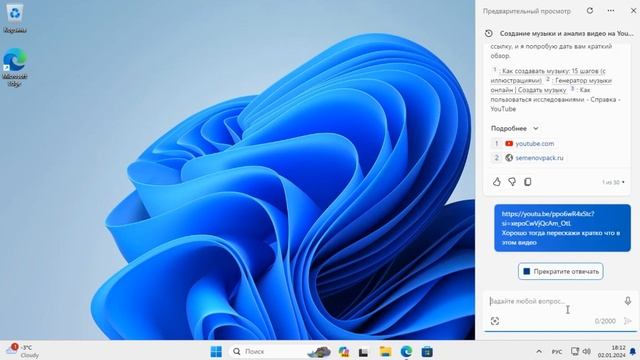Click the Прекратите отвечать button
The image size is (640, 360).
[x=560, y=271]
